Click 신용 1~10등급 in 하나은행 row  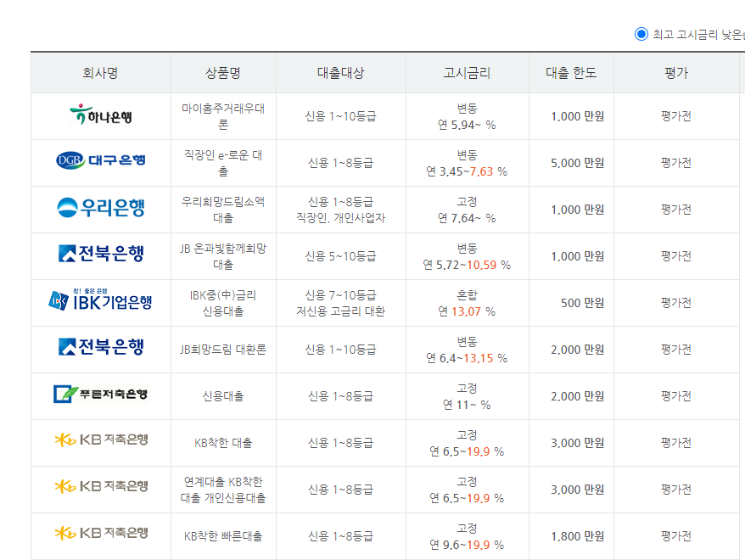click(x=340, y=116)
